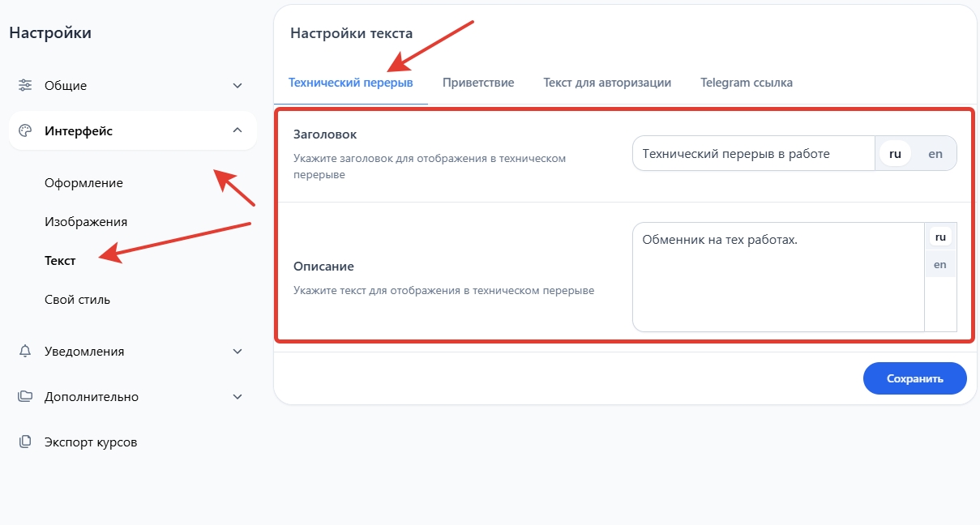The image size is (980, 525).
Task: Expand the Общие section chevron
Action: pos(238,86)
